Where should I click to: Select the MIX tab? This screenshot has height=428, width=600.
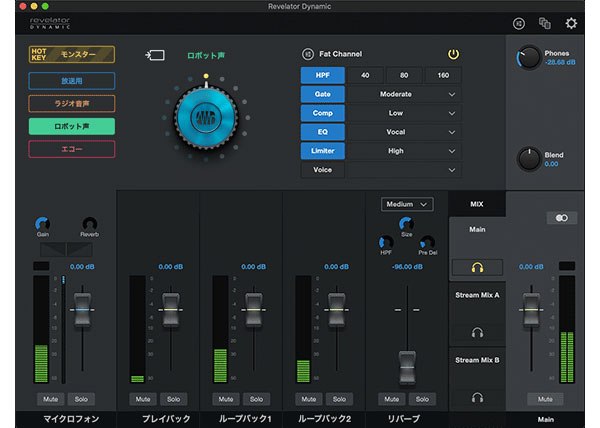click(477, 204)
